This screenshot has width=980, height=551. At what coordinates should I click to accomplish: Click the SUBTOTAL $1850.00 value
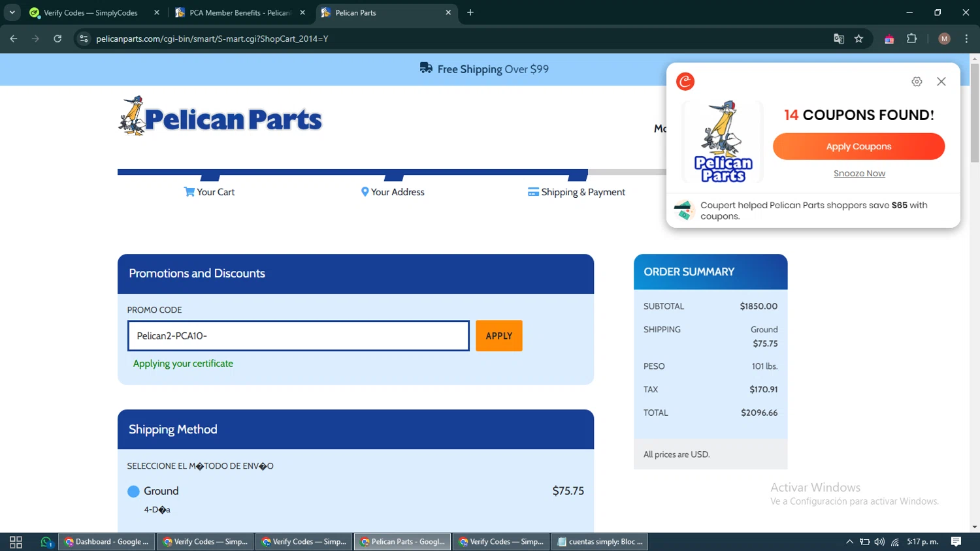click(x=759, y=306)
